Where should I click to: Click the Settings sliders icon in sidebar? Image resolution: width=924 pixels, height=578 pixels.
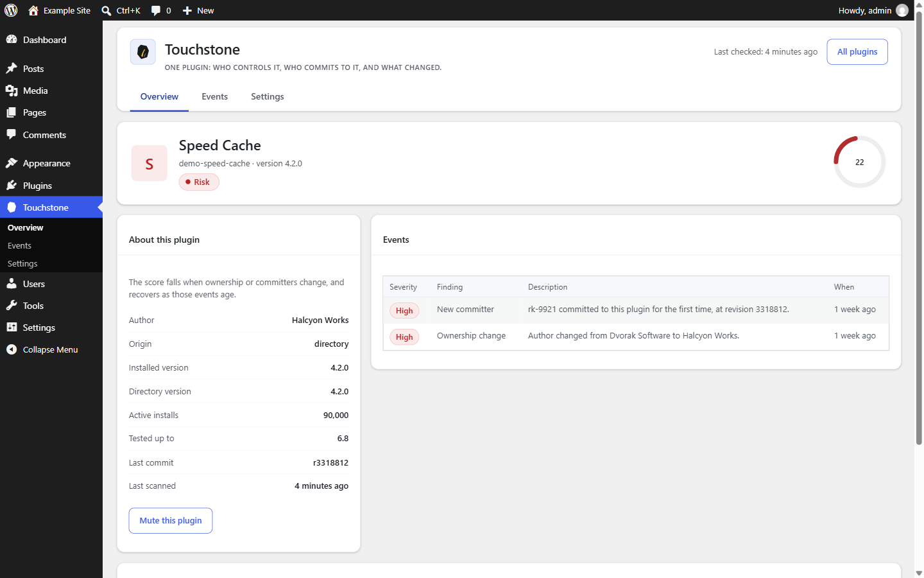pyautogui.click(x=12, y=328)
